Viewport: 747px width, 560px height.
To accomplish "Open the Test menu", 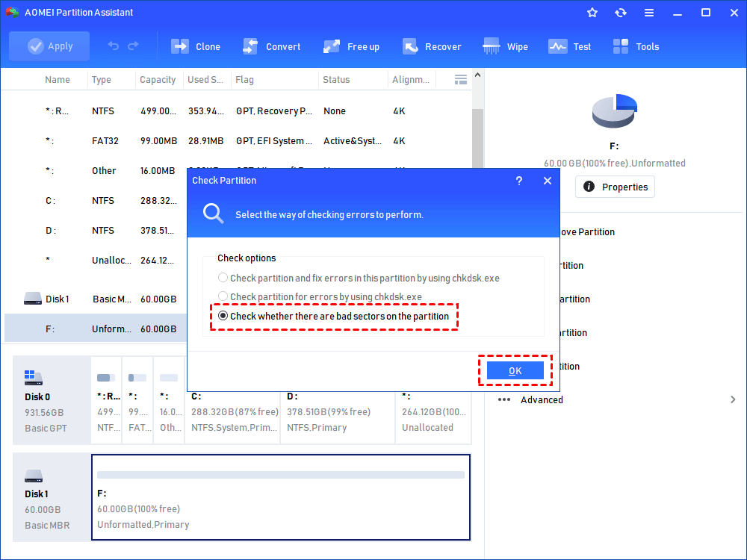I will pos(569,46).
